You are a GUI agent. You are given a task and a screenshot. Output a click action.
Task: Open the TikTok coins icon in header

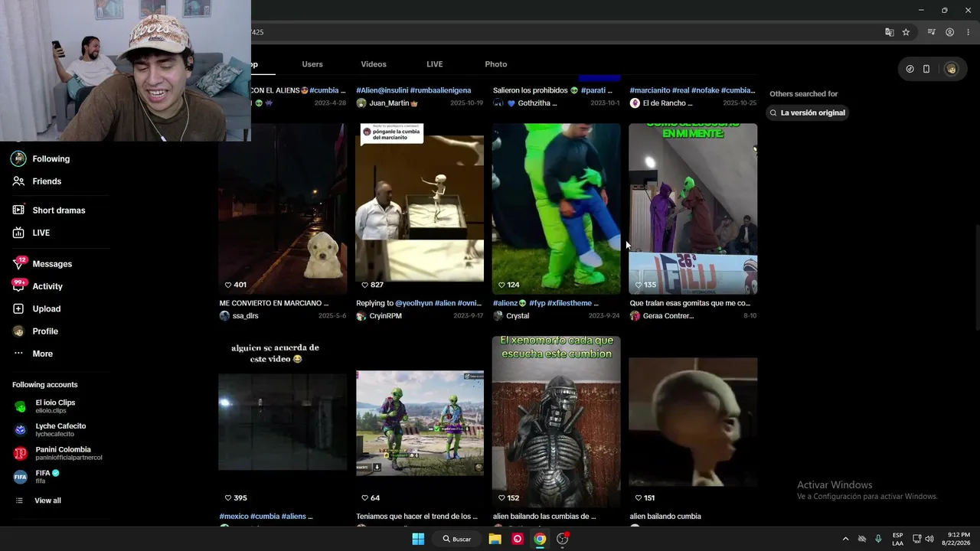click(x=910, y=69)
